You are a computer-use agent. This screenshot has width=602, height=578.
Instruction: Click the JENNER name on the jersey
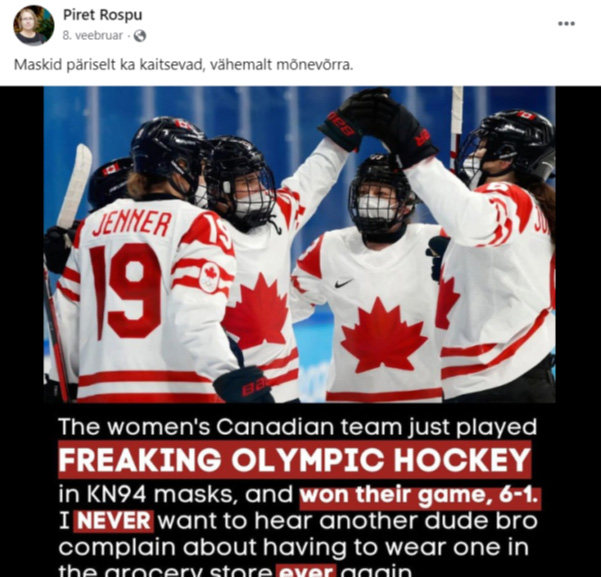coord(132,224)
